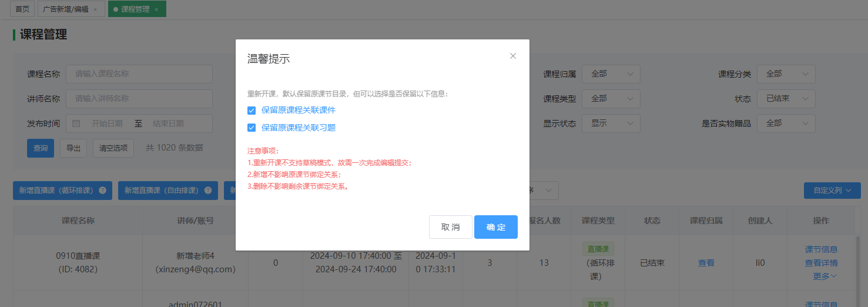
Task: Confirm dialog with 确定 button
Action: 495,227
